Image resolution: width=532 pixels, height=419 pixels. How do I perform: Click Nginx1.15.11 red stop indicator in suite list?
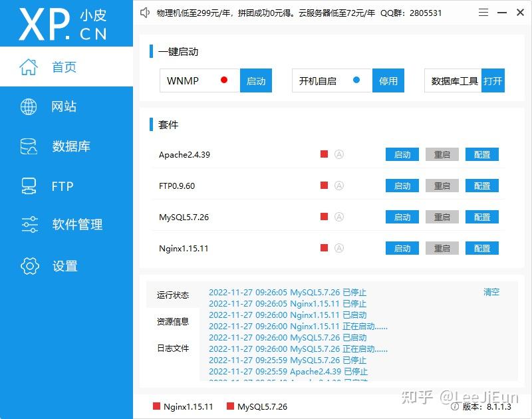click(325, 247)
